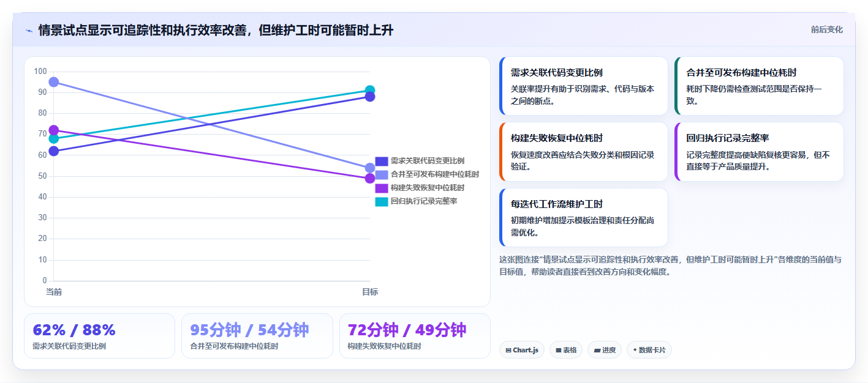Click the 当前 x-axis label
Image resolution: width=868 pixels, height=383 pixels.
(54, 292)
